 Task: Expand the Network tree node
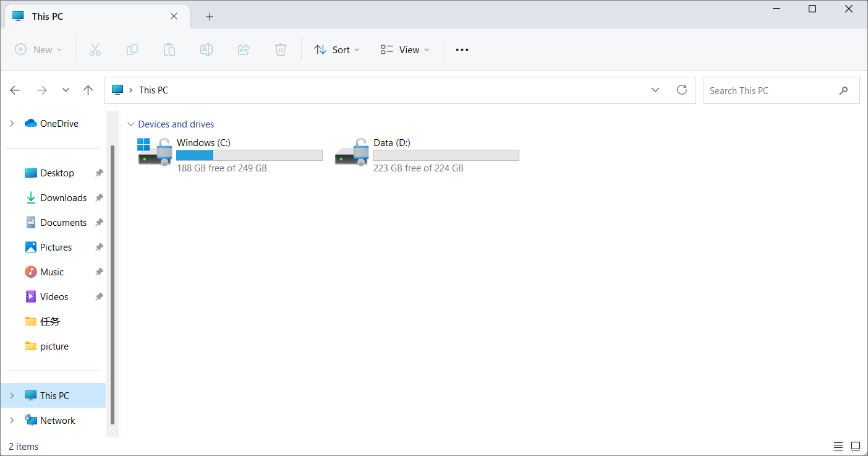12,421
